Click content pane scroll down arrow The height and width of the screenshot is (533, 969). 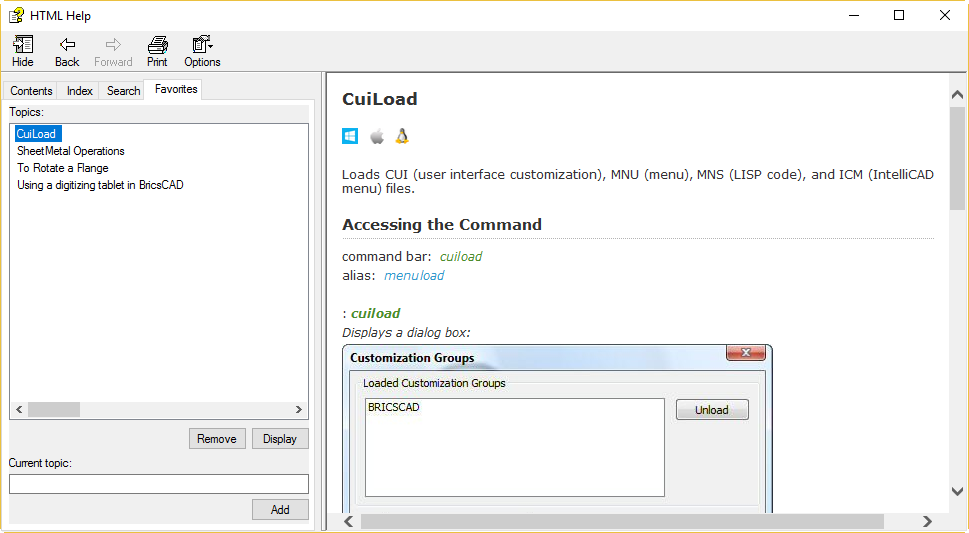(x=957, y=492)
